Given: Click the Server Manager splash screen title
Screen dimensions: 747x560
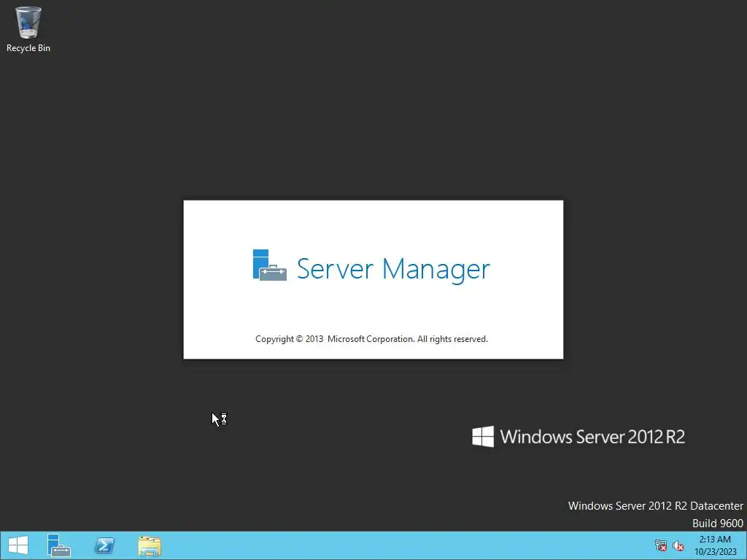Looking at the screenshot, I should 393,269.
